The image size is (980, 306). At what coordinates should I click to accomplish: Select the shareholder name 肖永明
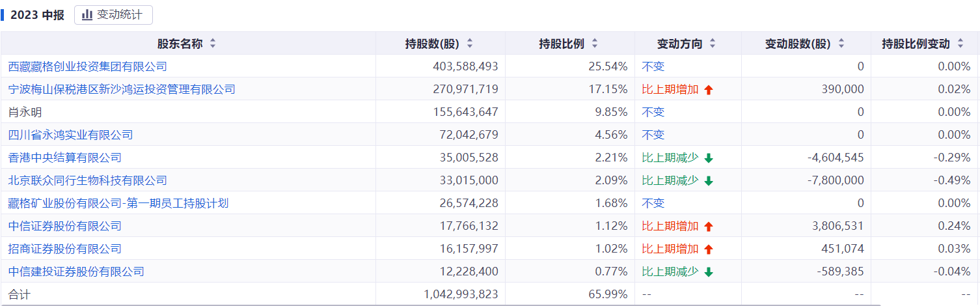[25, 112]
